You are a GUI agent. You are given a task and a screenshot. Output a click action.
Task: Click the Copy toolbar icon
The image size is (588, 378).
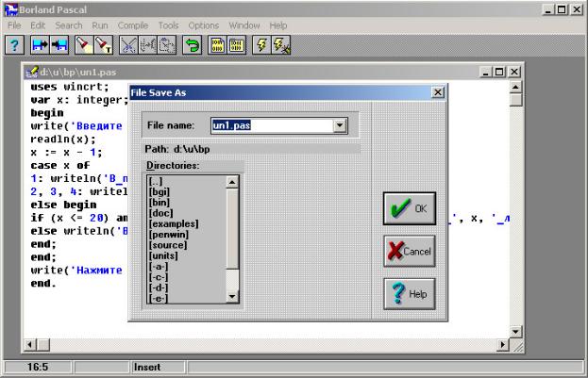pyautogui.click(x=147, y=45)
